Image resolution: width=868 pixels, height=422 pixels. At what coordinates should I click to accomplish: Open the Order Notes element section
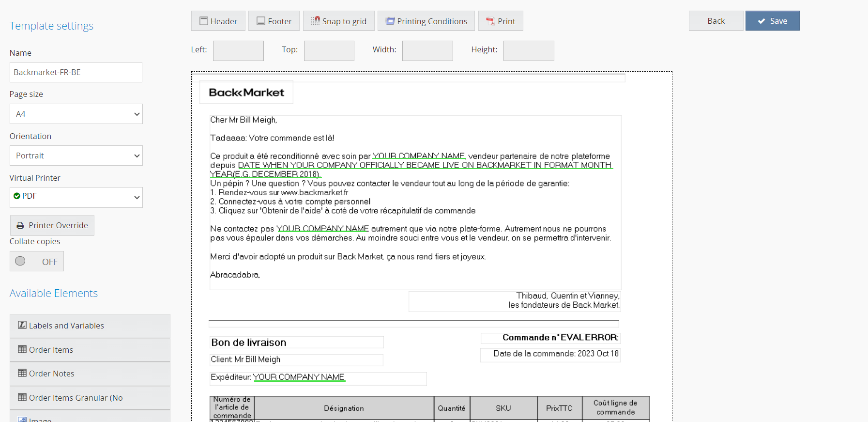pyautogui.click(x=90, y=374)
